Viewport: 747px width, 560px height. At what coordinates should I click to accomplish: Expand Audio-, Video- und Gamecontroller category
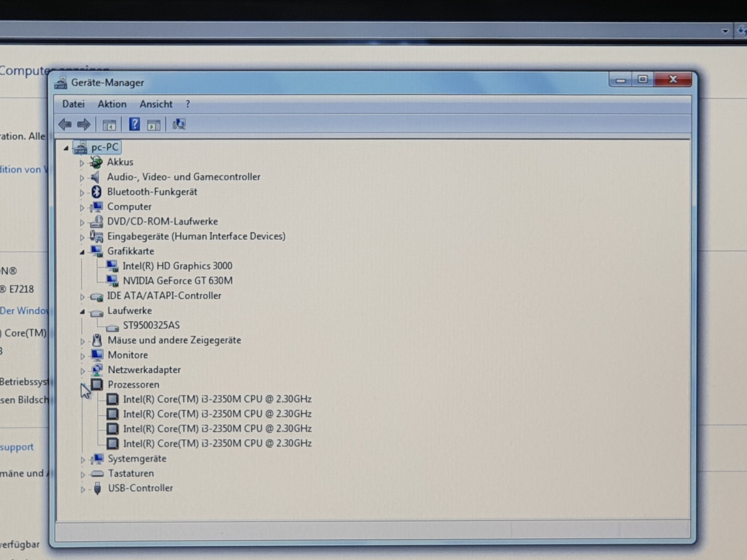click(x=82, y=178)
